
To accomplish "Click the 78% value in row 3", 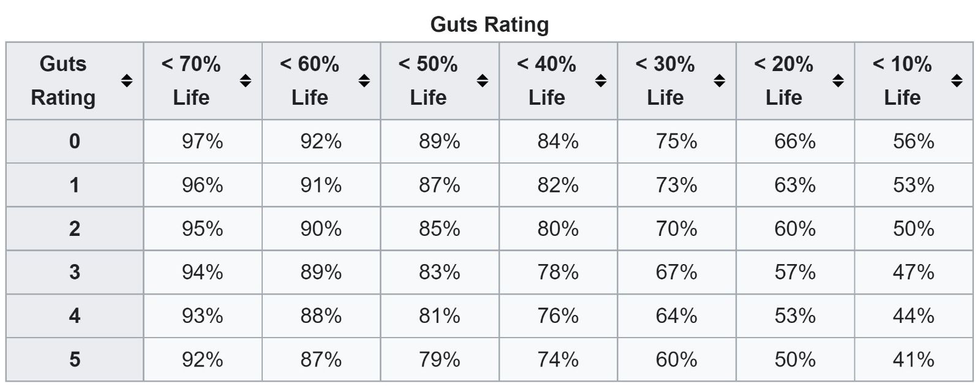I will (558, 272).
